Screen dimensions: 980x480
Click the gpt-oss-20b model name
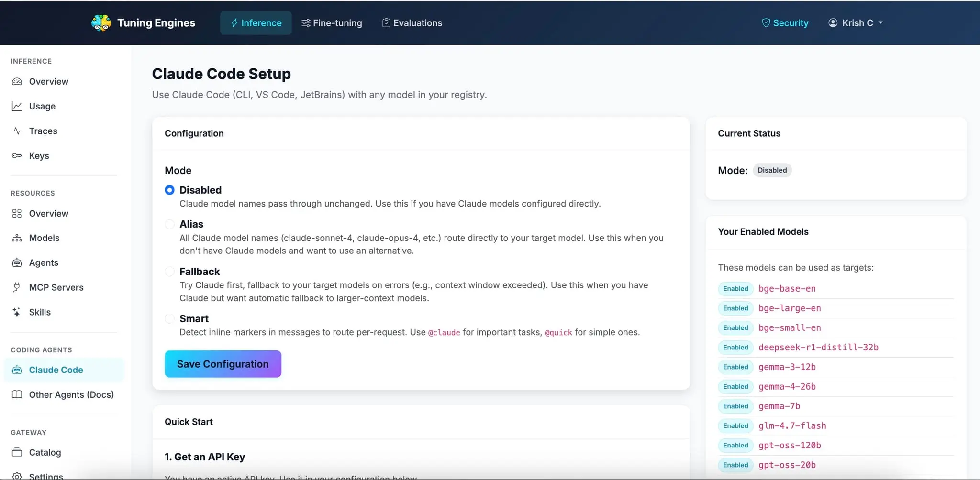pos(787,465)
